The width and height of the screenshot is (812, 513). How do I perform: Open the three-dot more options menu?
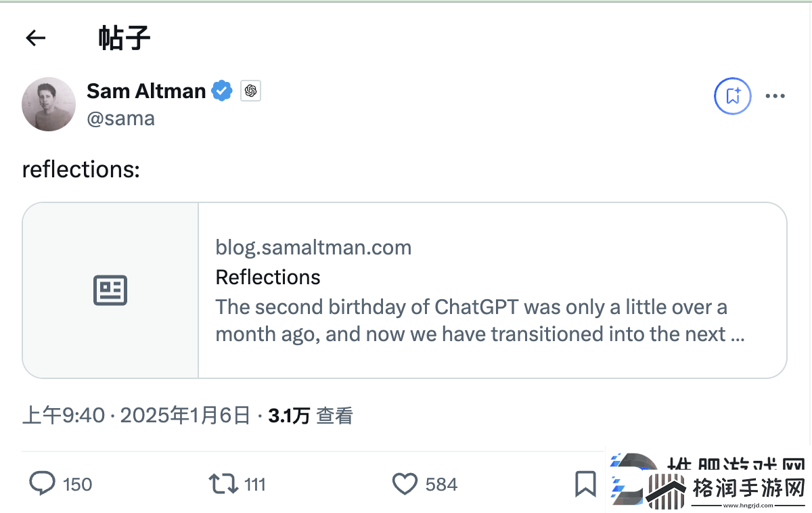(775, 96)
